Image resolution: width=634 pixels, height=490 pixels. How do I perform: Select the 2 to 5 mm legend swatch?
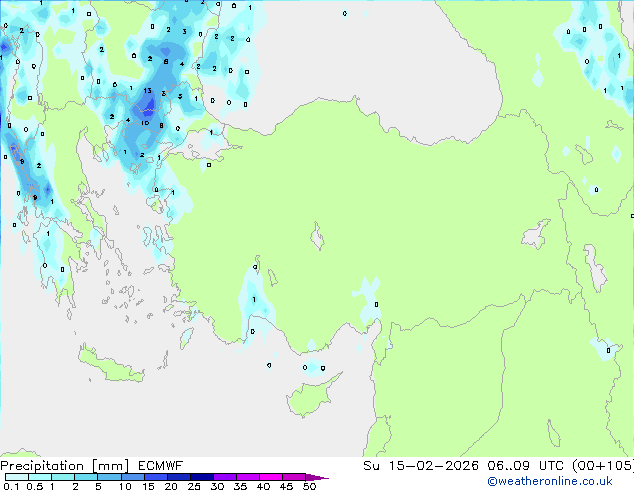tap(86, 477)
